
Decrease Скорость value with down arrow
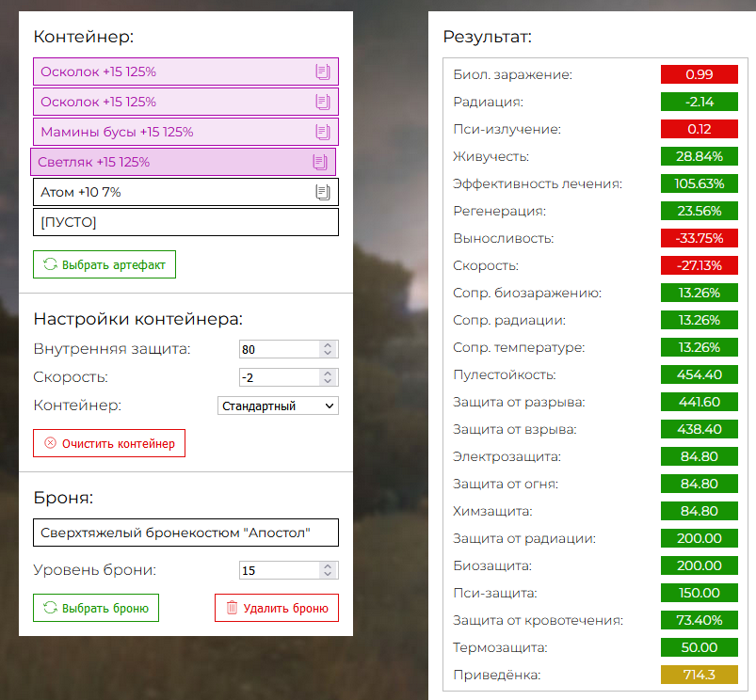(328, 381)
